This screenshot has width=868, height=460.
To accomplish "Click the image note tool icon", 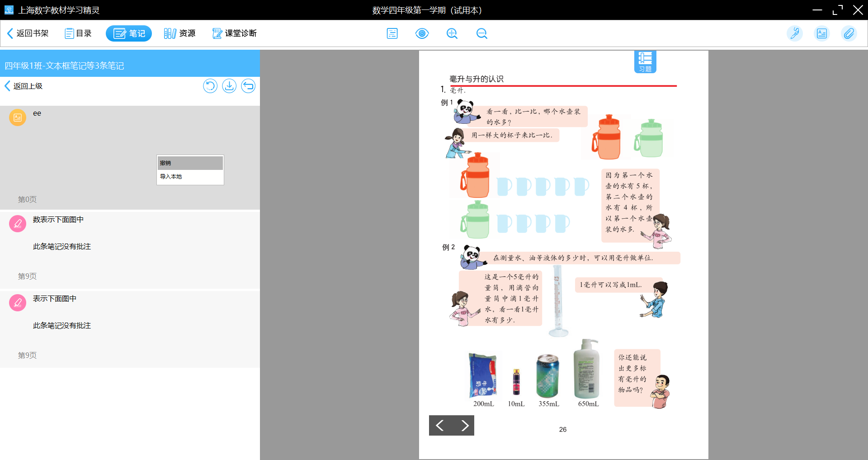I will [x=821, y=33].
